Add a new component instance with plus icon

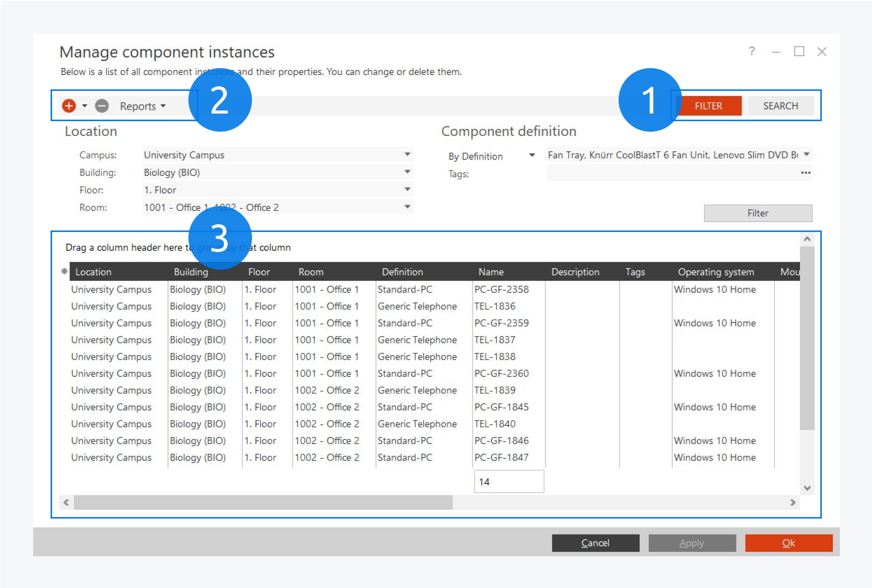[69, 106]
